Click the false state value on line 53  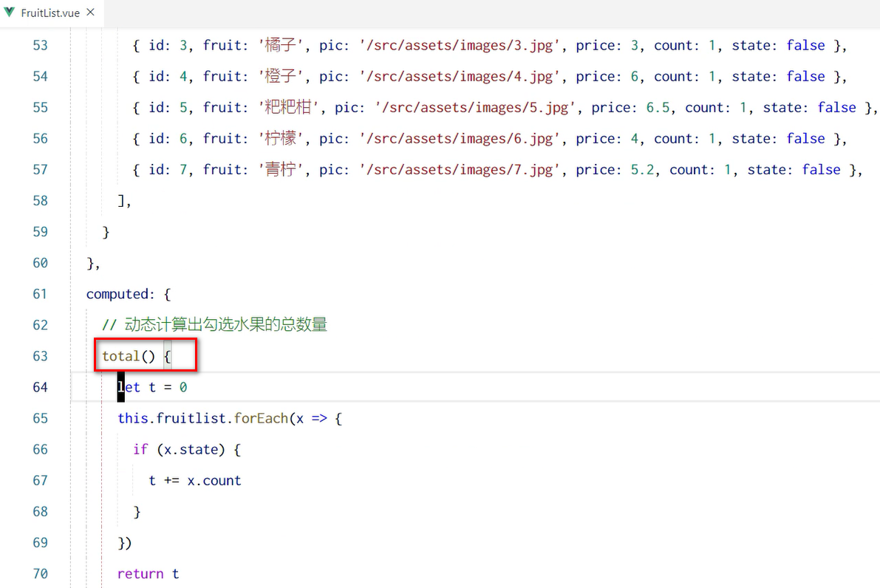(x=805, y=46)
